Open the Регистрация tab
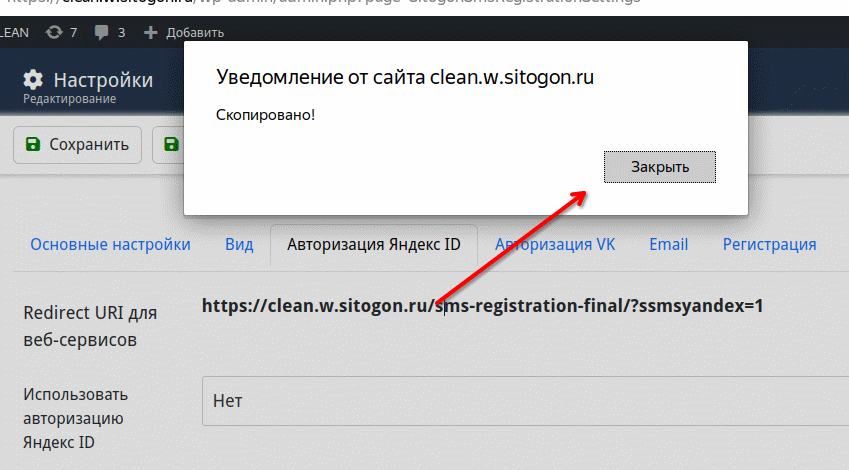Viewport: 849px width, 470px height. [x=769, y=244]
